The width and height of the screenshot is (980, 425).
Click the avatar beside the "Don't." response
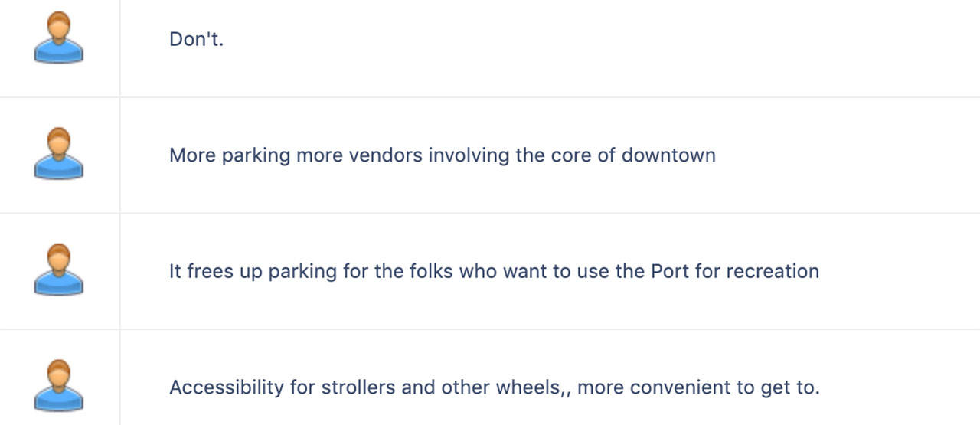pos(59,38)
